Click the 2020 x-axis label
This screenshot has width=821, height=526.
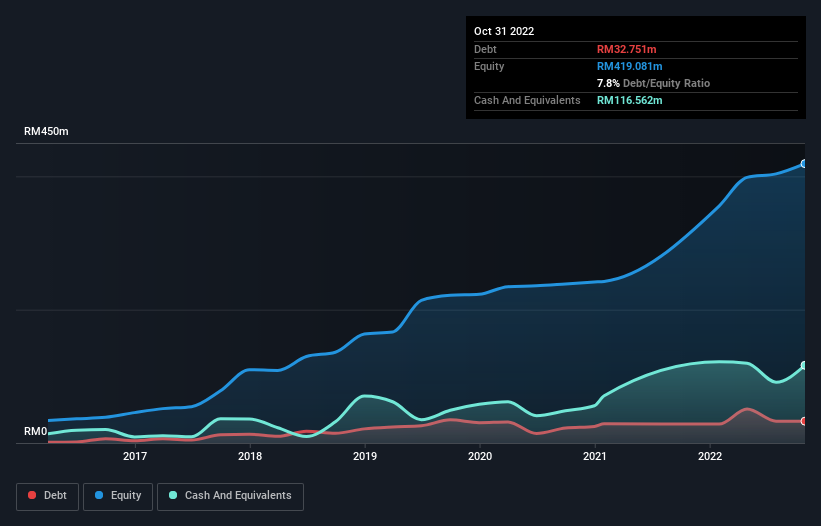(x=480, y=456)
